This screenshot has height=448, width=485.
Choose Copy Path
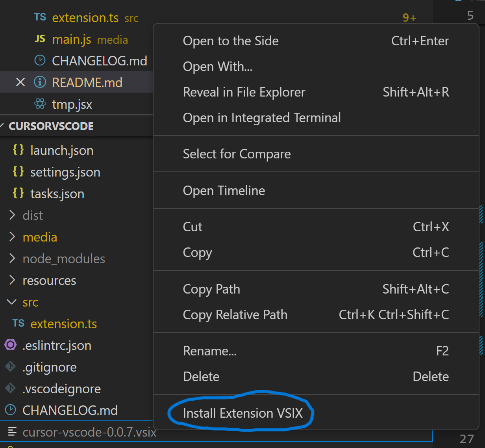[x=316, y=289]
